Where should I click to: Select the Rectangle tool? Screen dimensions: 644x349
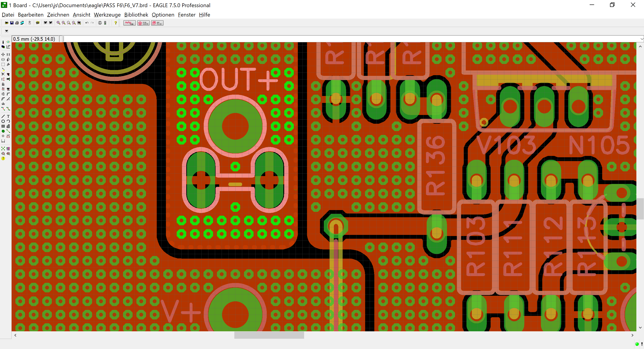coord(3,126)
